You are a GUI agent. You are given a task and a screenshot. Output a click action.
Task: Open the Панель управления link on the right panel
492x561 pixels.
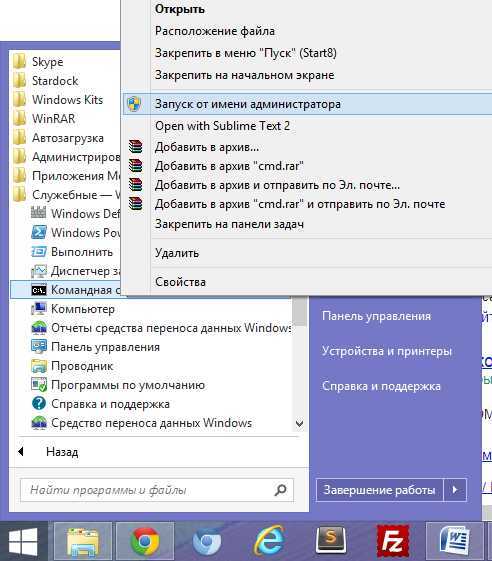376,316
